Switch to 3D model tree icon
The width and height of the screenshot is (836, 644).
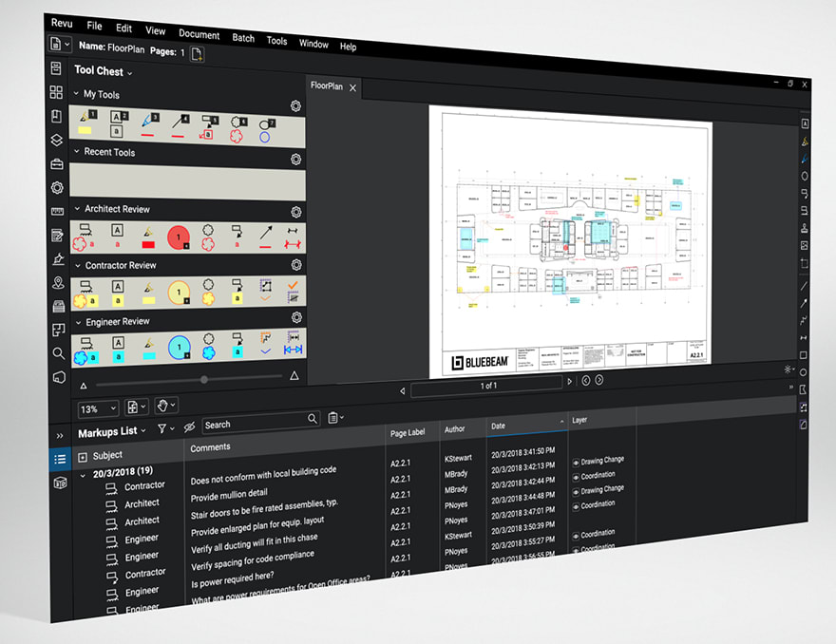click(x=60, y=483)
